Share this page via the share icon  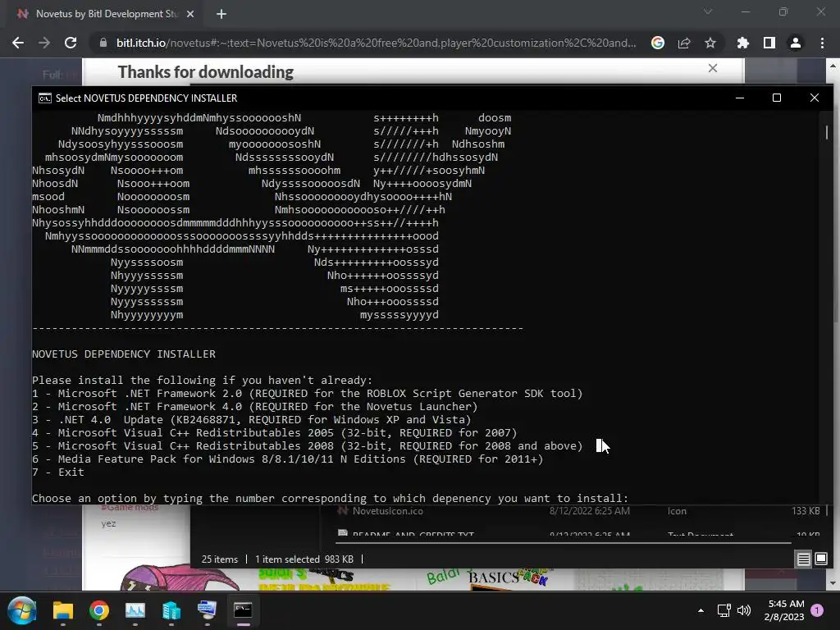684,43
